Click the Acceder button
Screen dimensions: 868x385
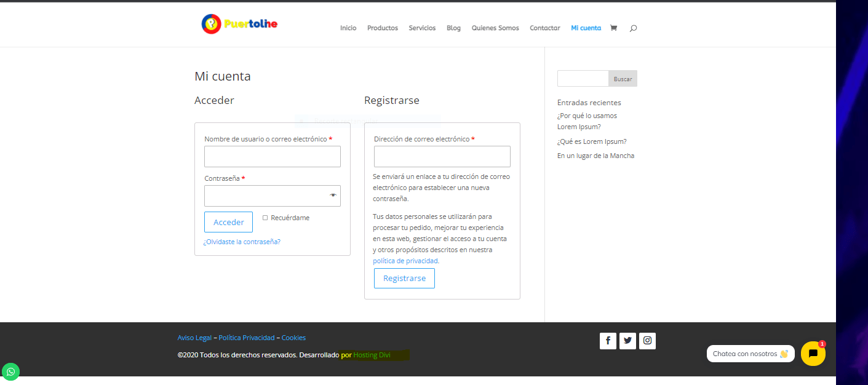click(228, 222)
